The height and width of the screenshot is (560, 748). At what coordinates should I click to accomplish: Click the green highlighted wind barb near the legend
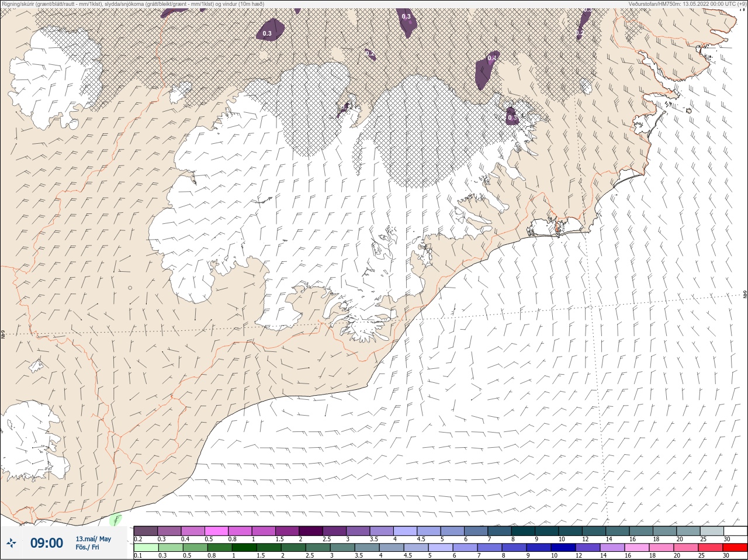tap(116, 519)
